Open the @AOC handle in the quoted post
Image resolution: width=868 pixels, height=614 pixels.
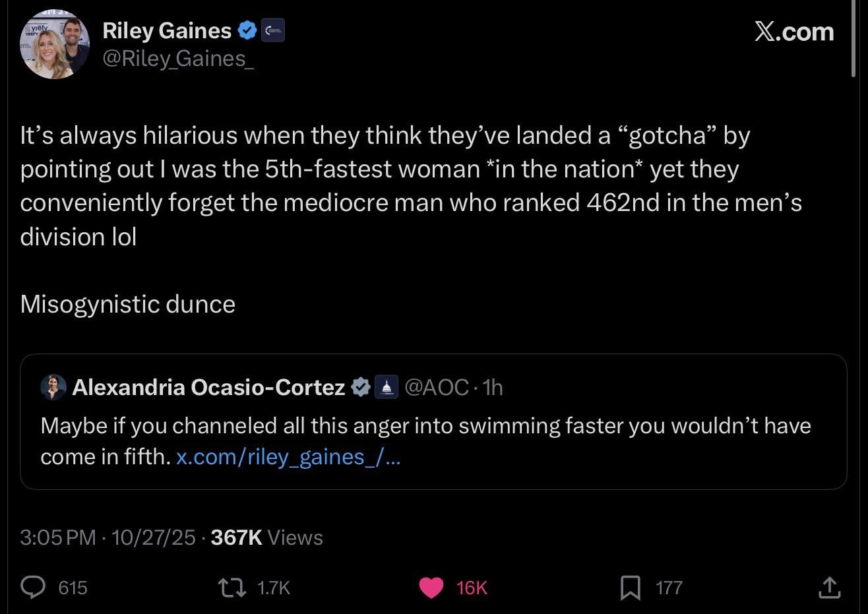436,387
